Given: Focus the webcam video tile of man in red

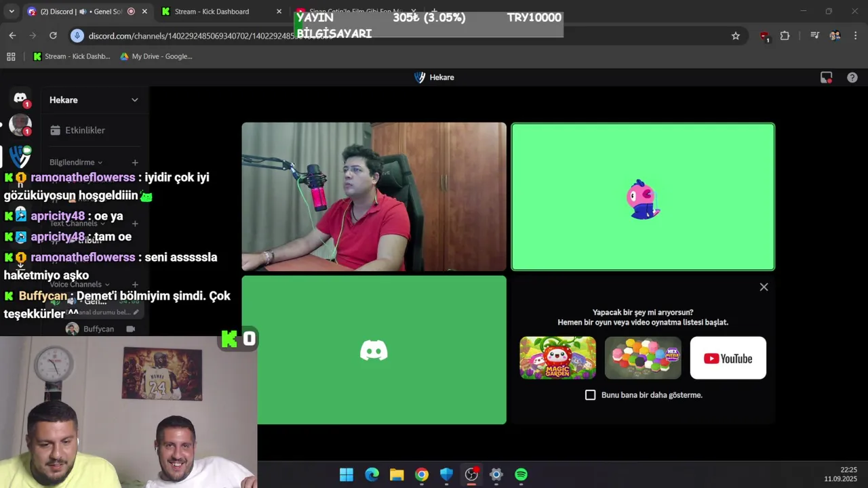Looking at the screenshot, I should [374, 197].
